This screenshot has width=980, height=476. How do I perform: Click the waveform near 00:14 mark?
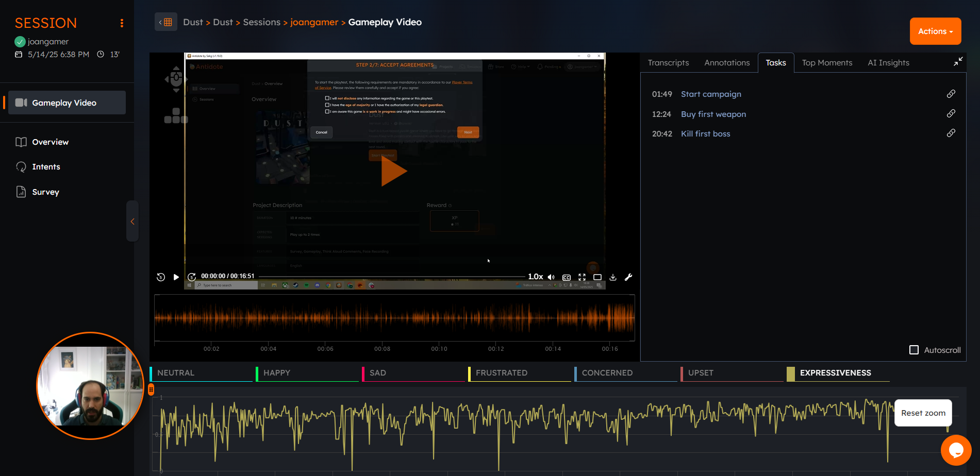pos(553,318)
